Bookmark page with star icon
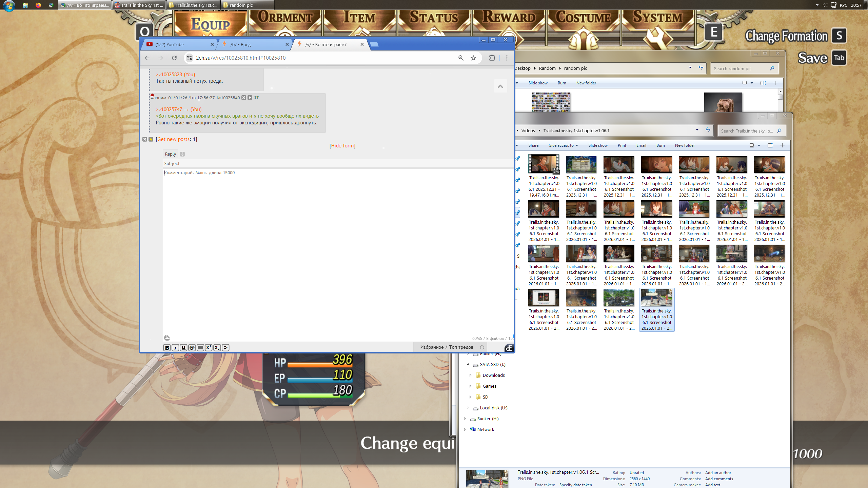This screenshot has height=488, width=868. pyautogui.click(x=473, y=58)
